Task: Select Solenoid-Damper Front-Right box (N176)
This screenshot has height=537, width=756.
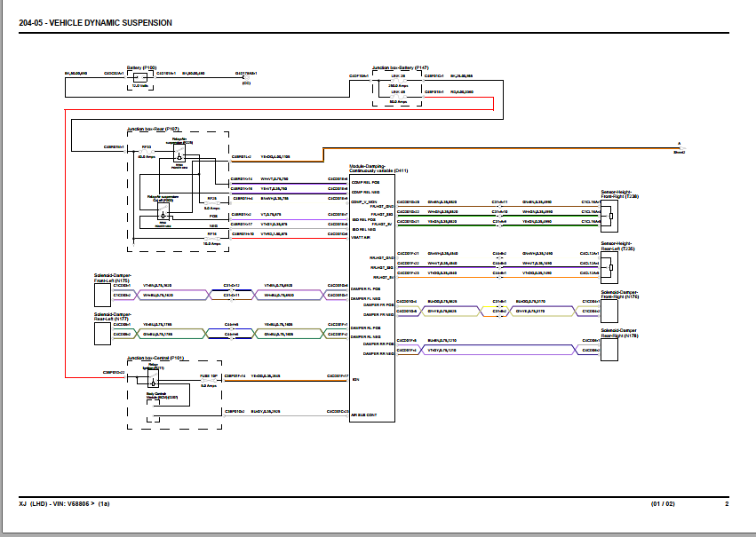Action: pyautogui.click(x=609, y=312)
